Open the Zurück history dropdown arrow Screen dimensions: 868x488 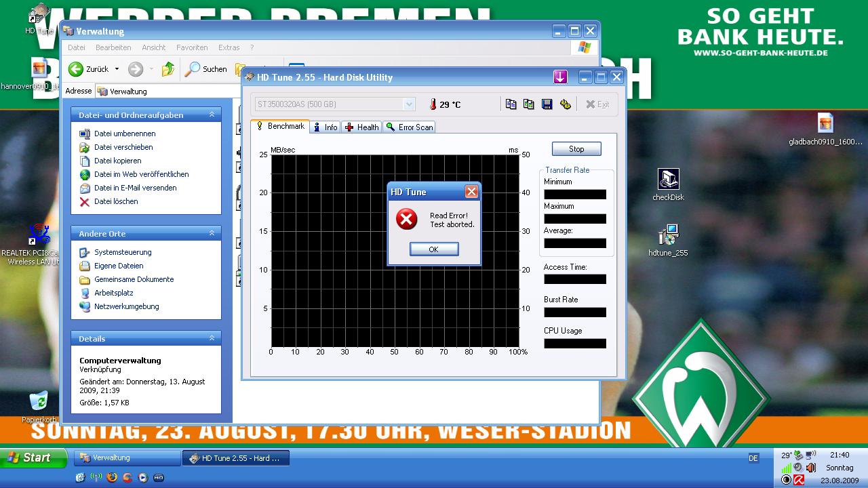pos(117,68)
